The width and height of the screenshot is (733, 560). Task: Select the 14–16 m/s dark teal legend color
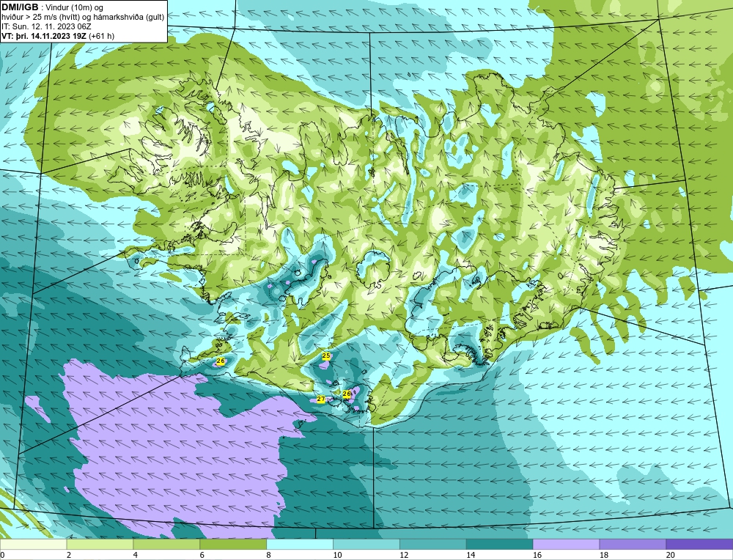click(500, 544)
